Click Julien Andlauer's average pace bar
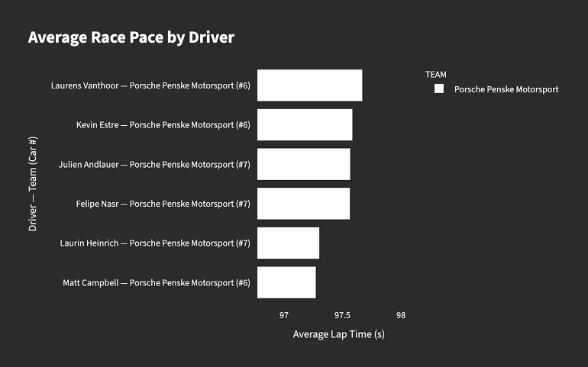Screen dimensions: 588x367 (x=303, y=164)
